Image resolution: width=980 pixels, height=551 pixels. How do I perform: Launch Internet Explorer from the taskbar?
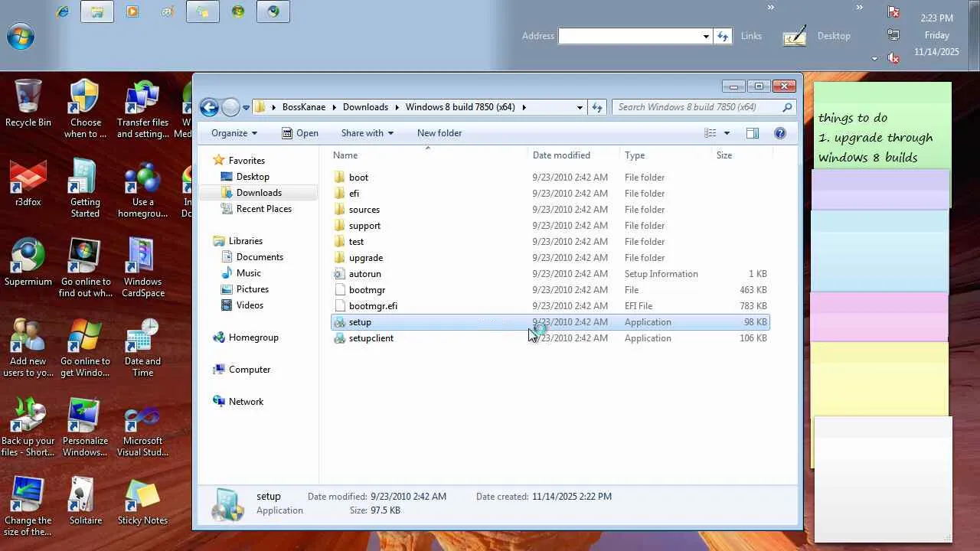click(x=63, y=11)
